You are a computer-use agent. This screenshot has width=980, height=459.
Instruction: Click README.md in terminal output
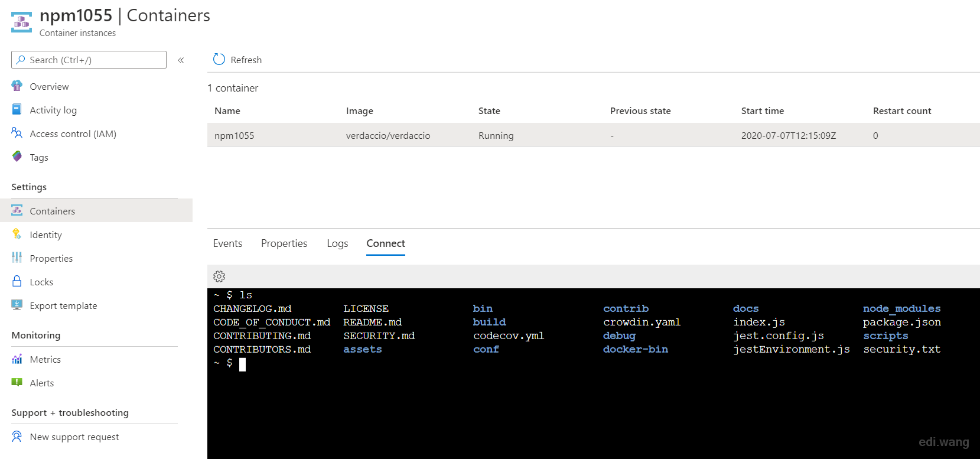373,322
